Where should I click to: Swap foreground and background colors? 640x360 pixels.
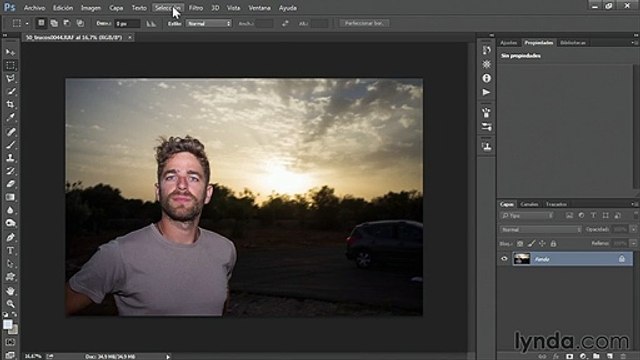point(15,315)
